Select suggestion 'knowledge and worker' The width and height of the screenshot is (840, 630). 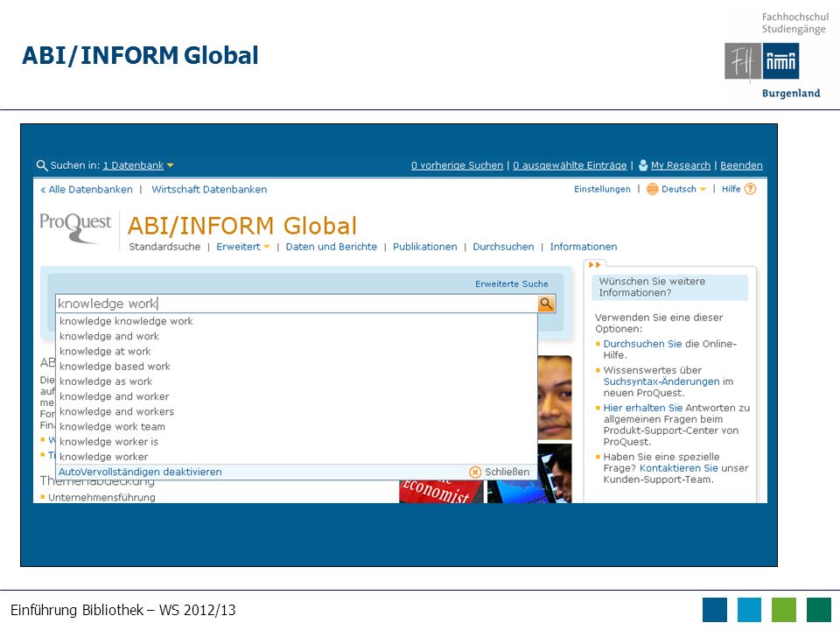(297, 395)
